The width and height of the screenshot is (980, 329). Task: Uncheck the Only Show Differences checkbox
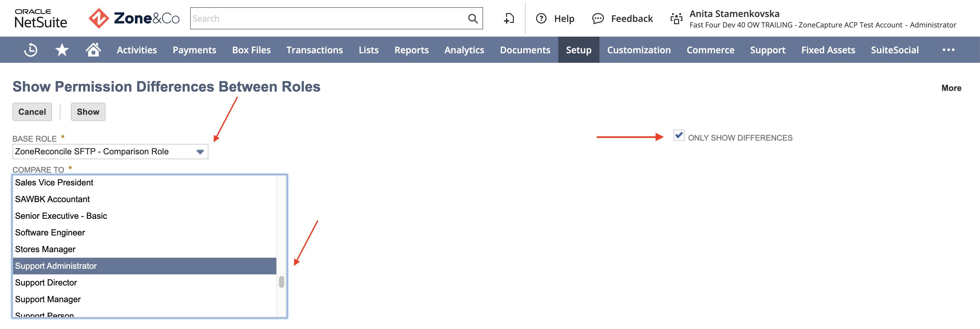tap(679, 137)
